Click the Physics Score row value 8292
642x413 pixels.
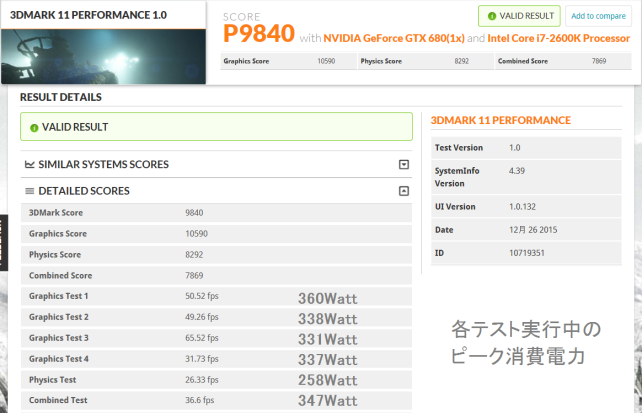pos(194,255)
